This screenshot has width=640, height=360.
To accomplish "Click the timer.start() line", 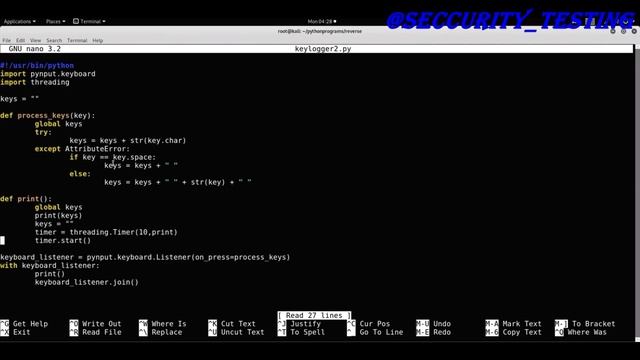I will (x=63, y=240).
